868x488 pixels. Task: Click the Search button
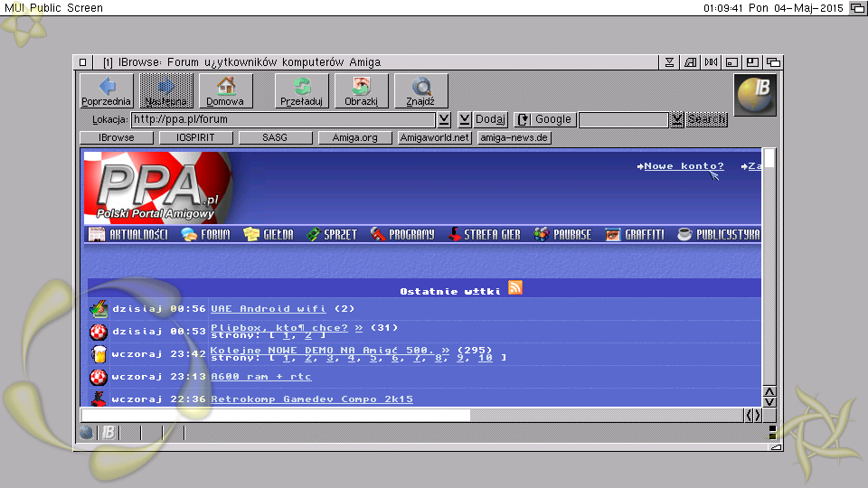point(706,119)
